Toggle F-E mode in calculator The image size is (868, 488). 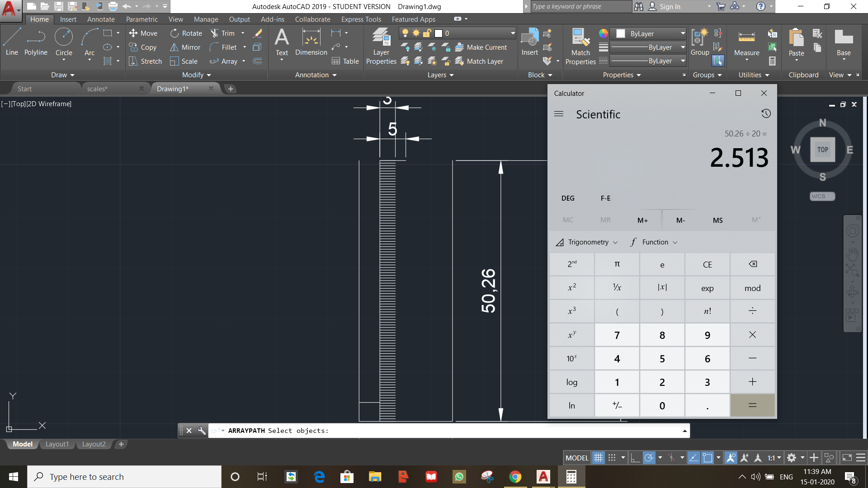pyautogui.click(x=606, y=198)
